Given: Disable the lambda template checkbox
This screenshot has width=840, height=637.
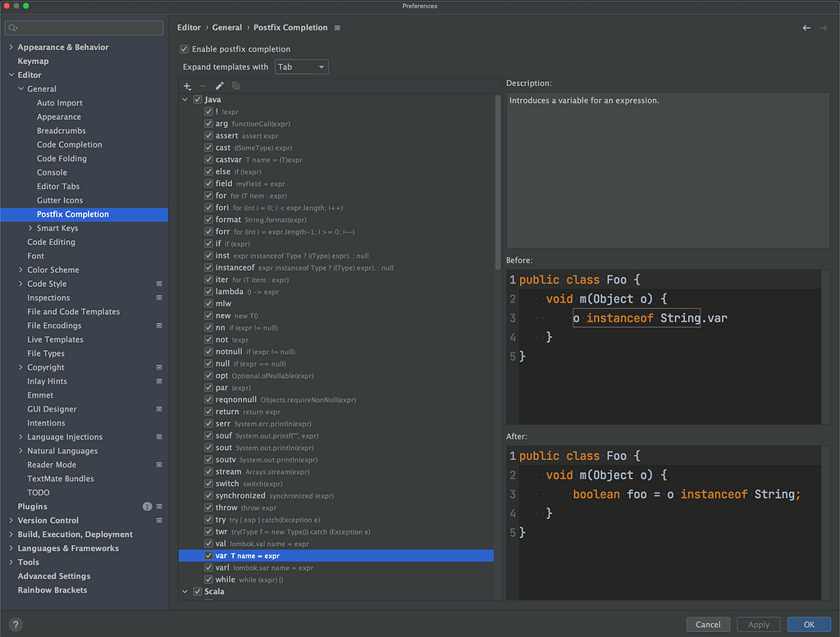Looking at the screenshot, I should (209, 292).
